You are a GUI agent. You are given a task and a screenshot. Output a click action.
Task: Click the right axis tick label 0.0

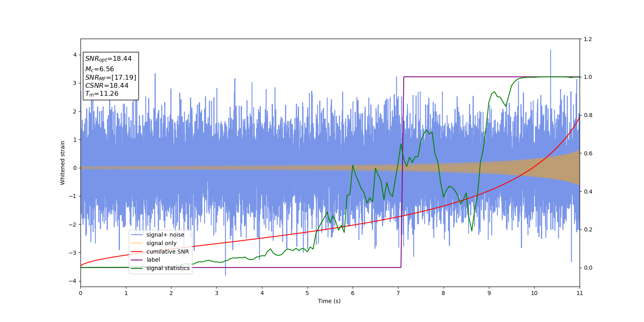(x=588, y=268)
